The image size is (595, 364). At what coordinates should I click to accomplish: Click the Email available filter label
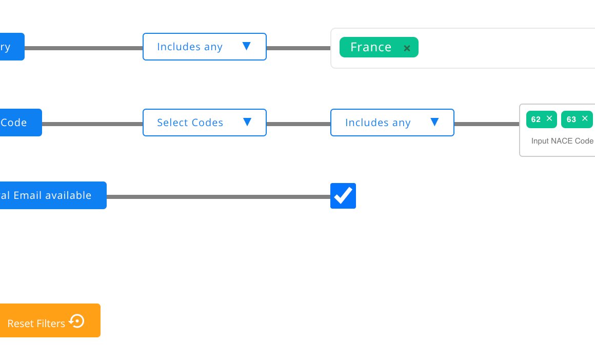point(51,195)
